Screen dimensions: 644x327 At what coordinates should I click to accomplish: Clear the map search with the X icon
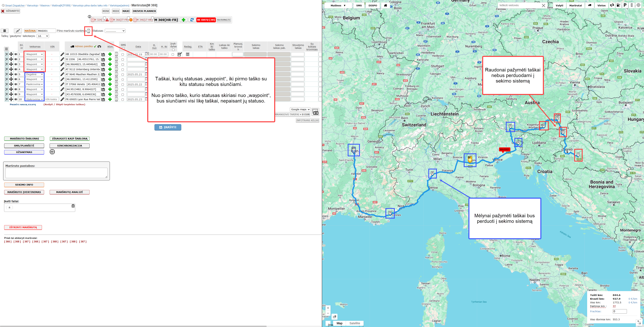[x=544, y=6]
